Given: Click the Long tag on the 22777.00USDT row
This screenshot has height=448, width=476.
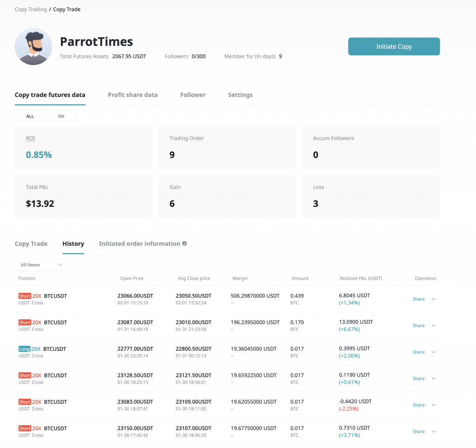Looking at the screenshot, I should tap(24, 349).
